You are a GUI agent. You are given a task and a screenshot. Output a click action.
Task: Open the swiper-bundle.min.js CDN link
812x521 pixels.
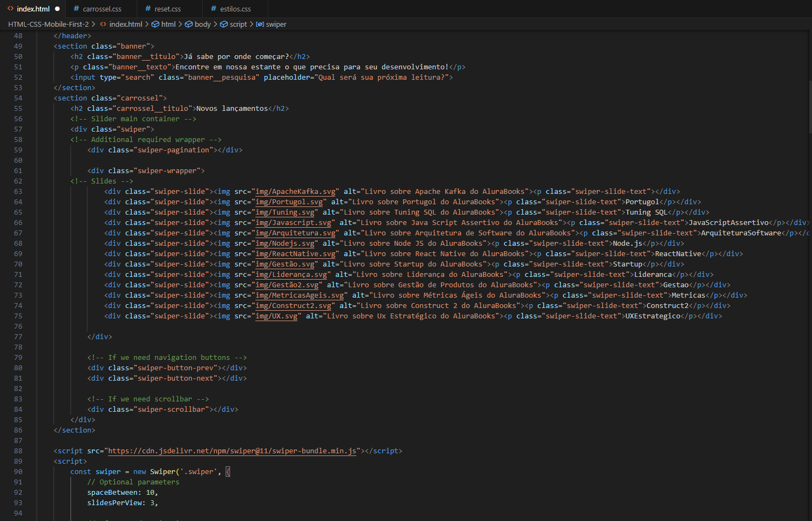point(232,451)
